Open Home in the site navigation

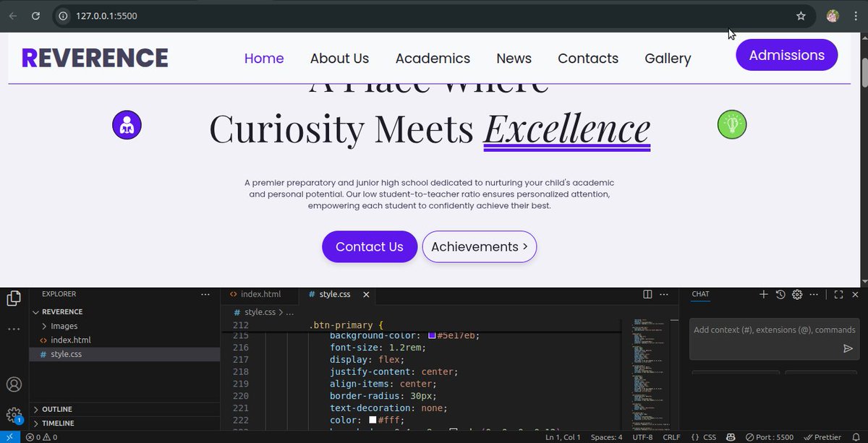pos(264,59)
